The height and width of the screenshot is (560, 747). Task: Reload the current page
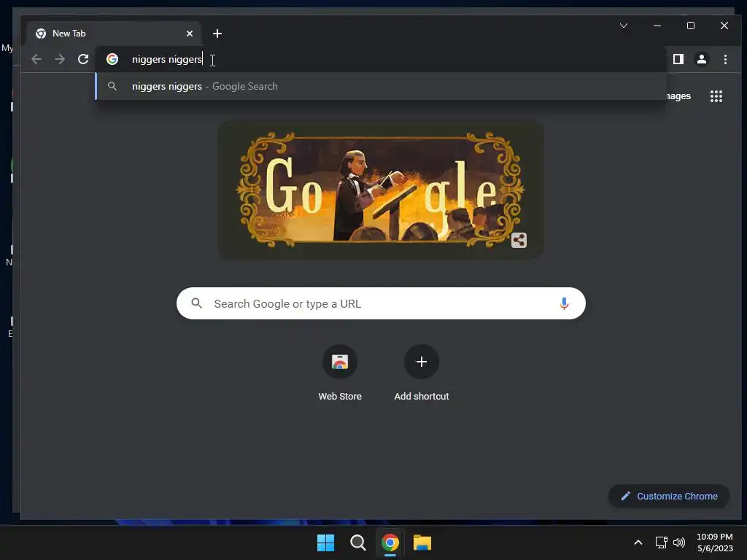tap(83, 59)
